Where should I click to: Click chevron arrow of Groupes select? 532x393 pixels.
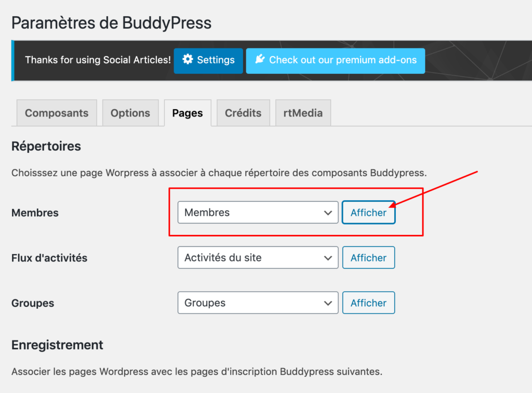tap(328, 303)
